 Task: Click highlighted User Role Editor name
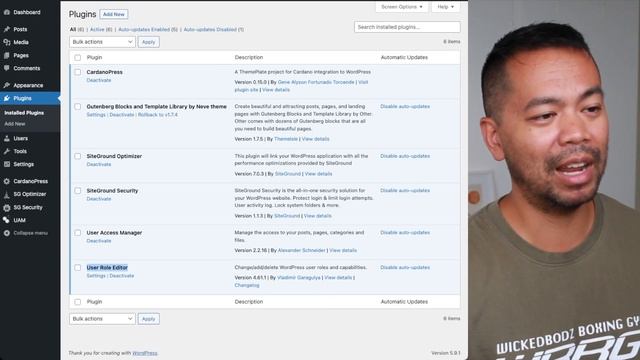point(107,268)
